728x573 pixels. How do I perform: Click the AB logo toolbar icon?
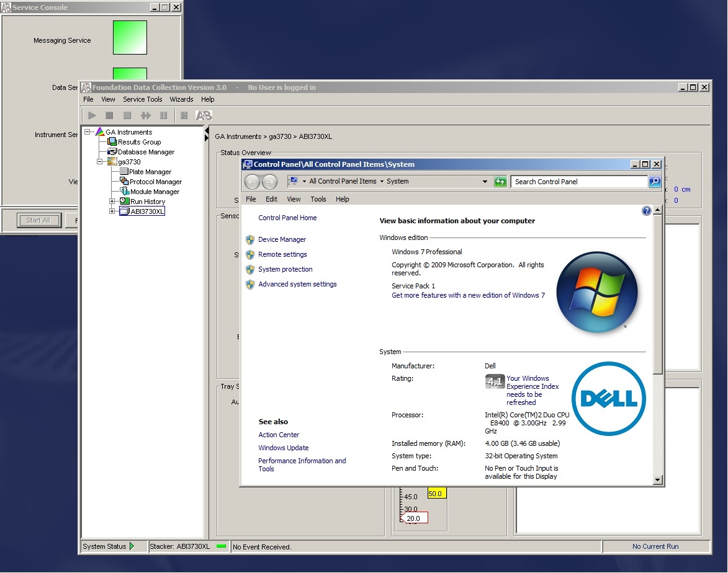[x=204, y=115]
